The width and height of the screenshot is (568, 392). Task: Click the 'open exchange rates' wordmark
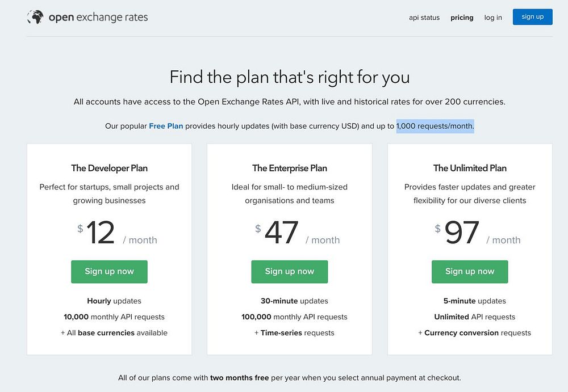click(x=98, y=17)
